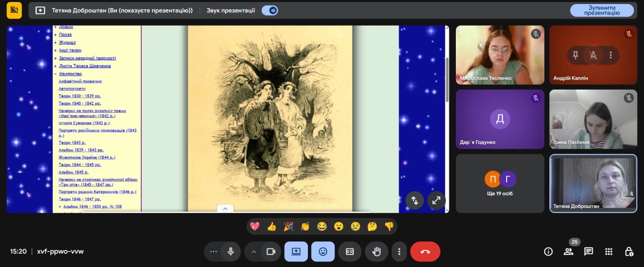Send the laughing face reaction
Screen dimensions: 644x267
point(322,227)
